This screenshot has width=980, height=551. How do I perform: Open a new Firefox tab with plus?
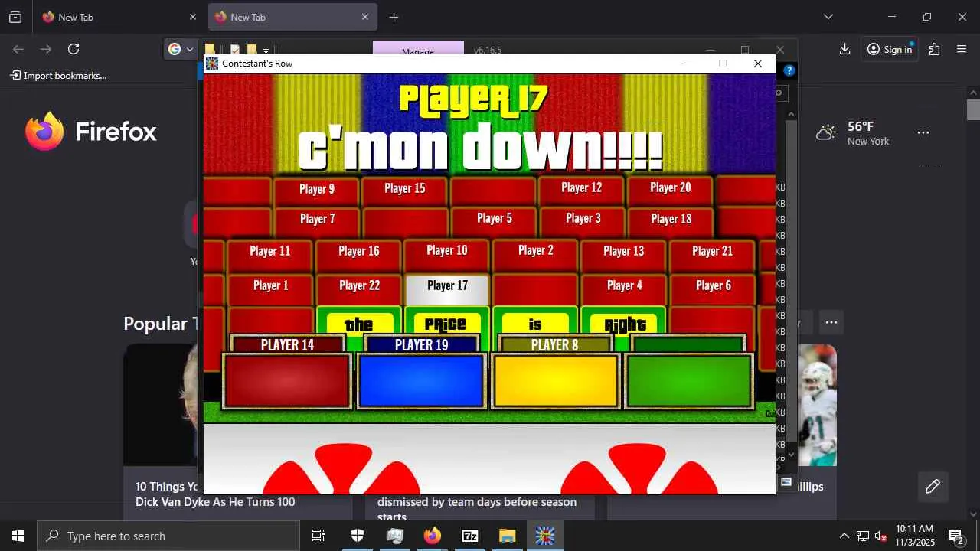click(394, 17)
